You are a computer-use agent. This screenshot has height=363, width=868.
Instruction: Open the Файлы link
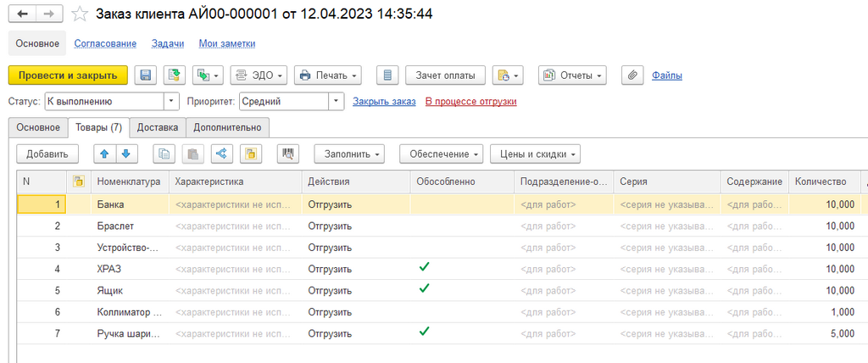point(666,75)
